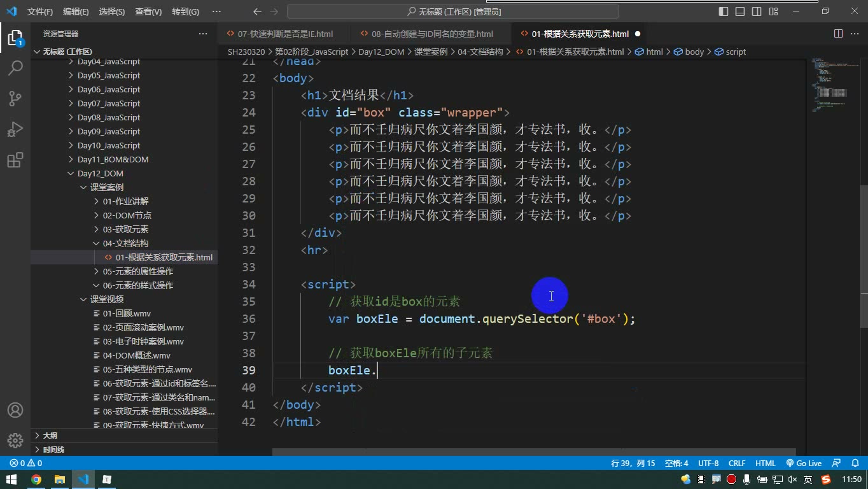Open the Run and Debug view
Image resolution: width=868 pixels, height=489 pixels.
15,129
